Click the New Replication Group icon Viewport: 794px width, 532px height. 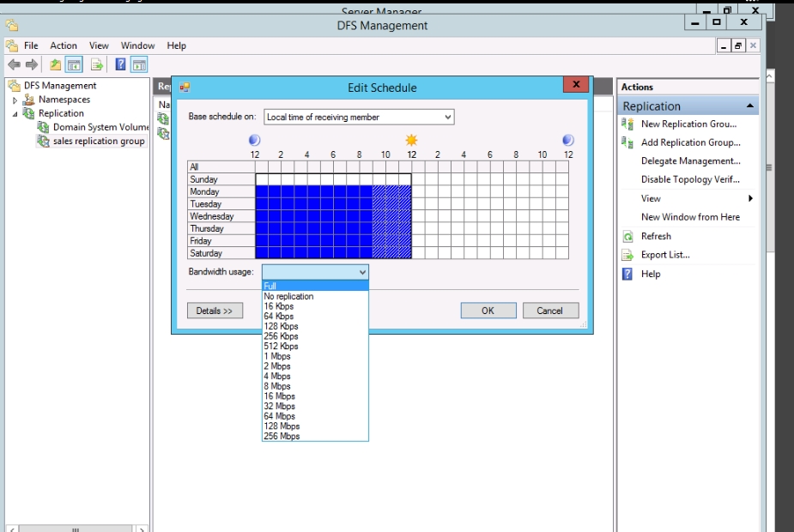(x=627, y=124)
